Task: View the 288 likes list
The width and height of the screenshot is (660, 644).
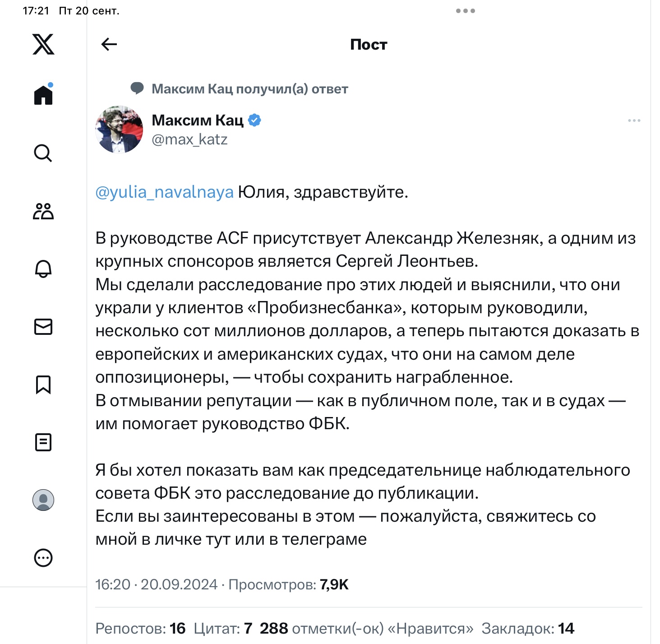Action: click(366, 628)
